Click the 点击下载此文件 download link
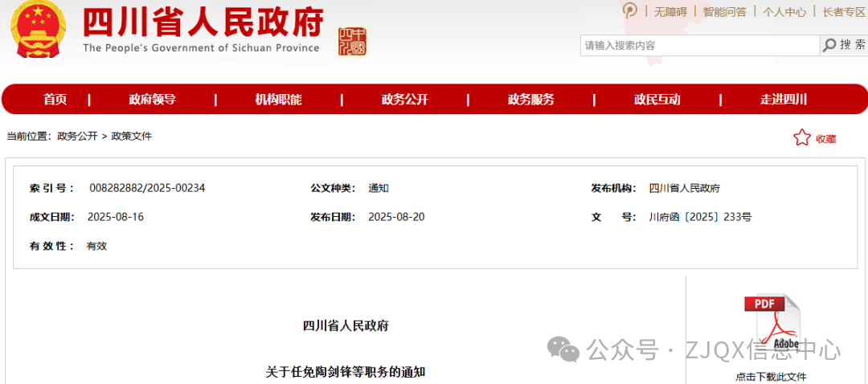This screenshot has height=384, width=868. pyautogui.click(x=771, y=377)
